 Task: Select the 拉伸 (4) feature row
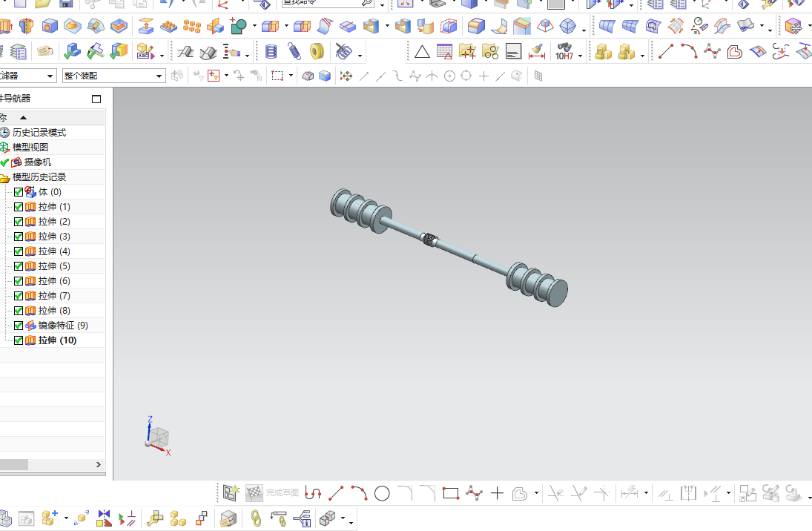(54, 251)
